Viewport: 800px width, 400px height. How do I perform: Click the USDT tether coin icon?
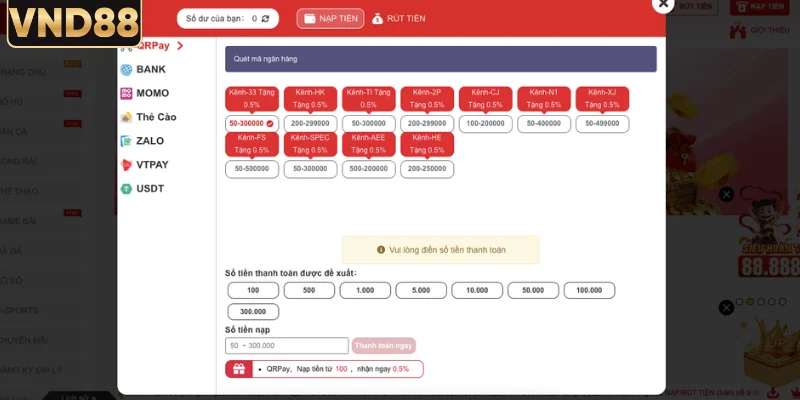126,189
